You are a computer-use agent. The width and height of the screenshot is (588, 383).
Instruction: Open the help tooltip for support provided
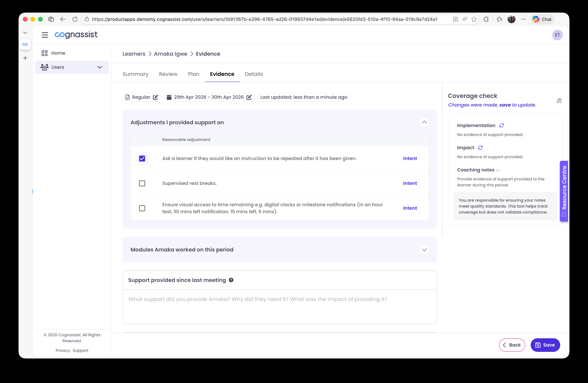pos(231,280)
